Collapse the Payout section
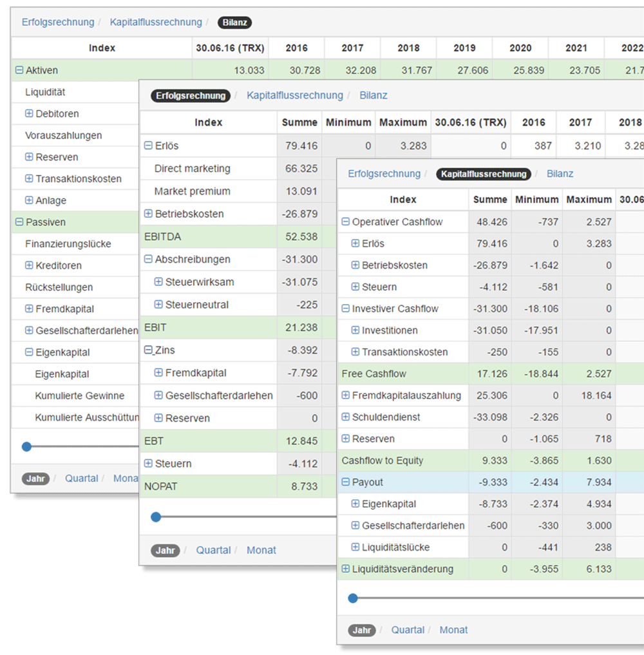 coord(346,482)
